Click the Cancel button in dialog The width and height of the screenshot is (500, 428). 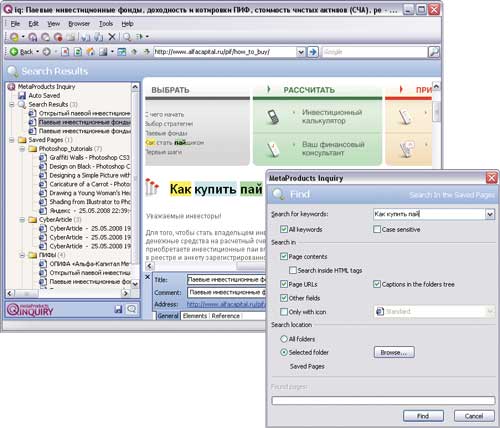[474, 416]
